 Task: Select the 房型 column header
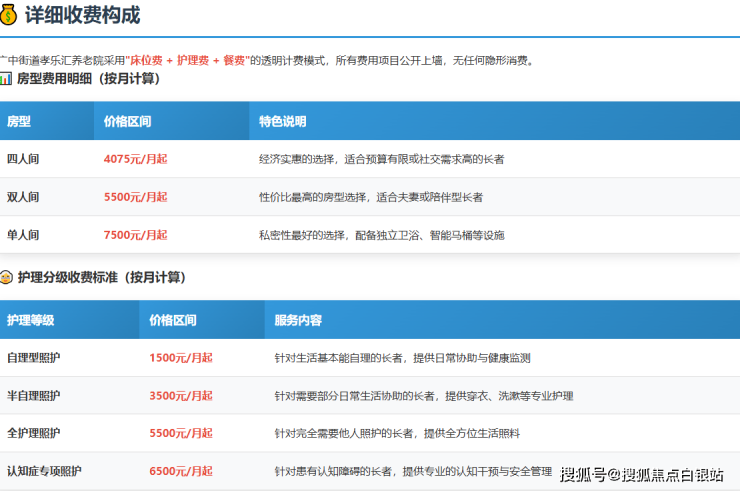click(x=19, y=122)
